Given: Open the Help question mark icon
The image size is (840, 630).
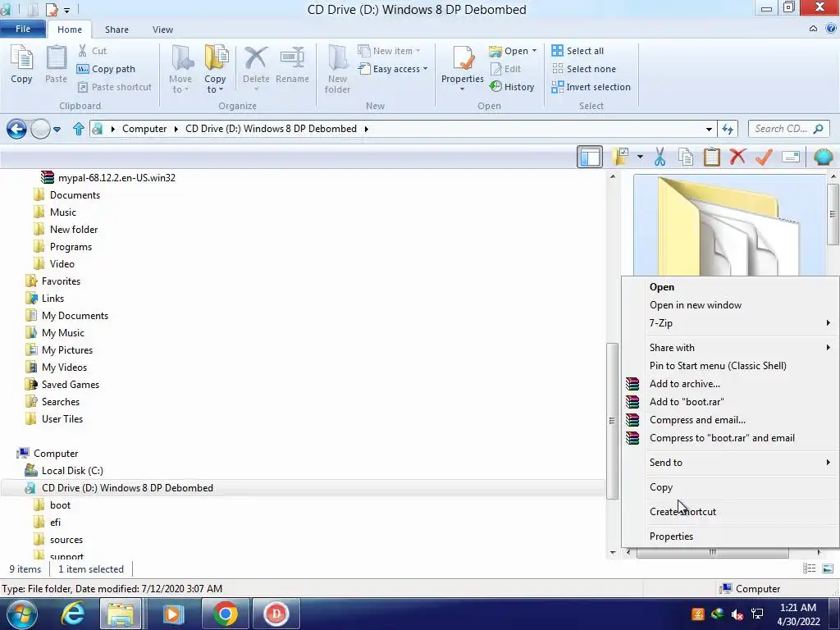Looking at the screenshot, I should (830, 29).
